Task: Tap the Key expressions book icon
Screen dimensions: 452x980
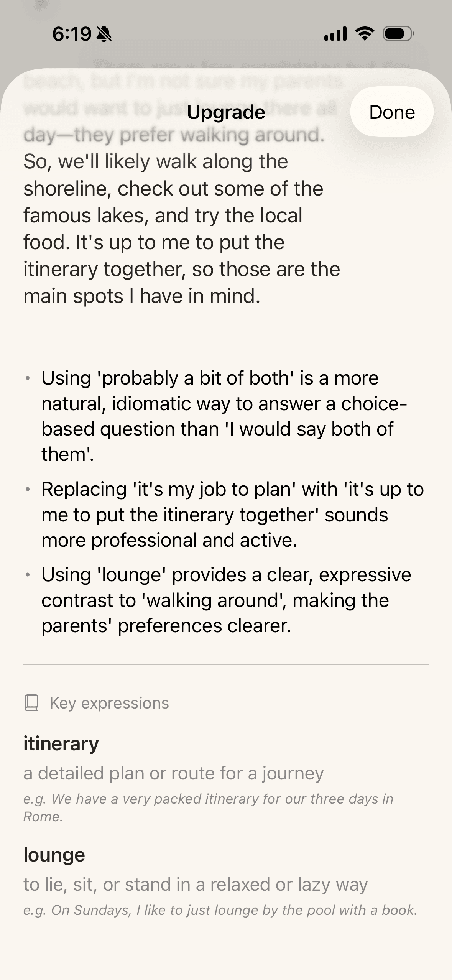Action: point(31,703)
